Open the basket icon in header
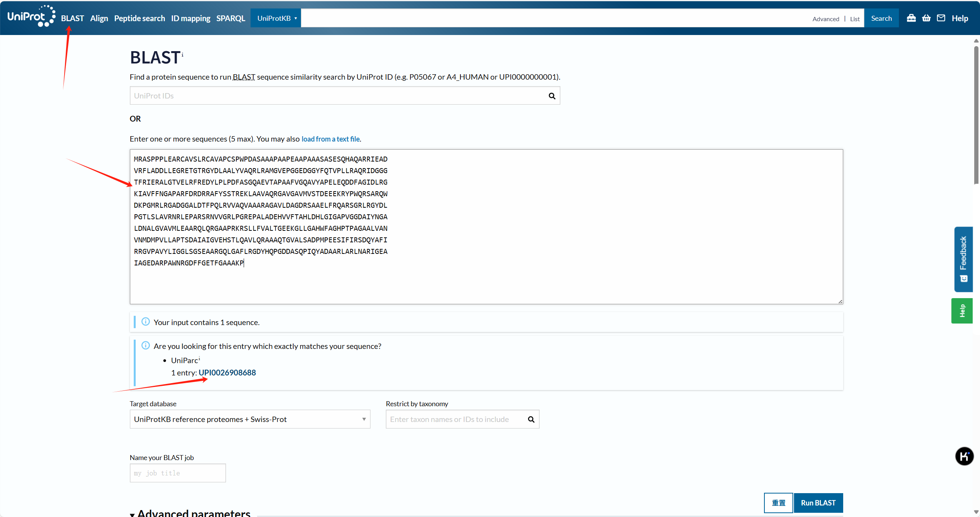The height and width of the screenshot is (517, 980). coord(926,18)
